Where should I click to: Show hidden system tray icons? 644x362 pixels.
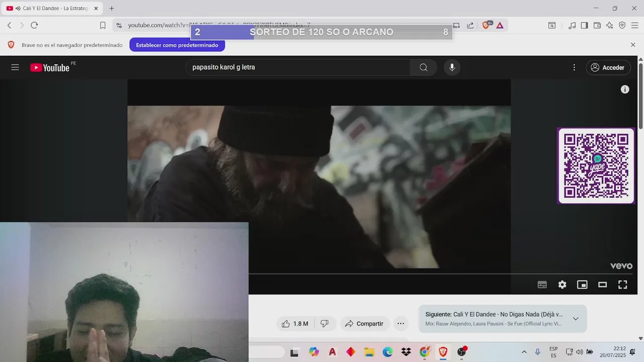tap(524, 352)
